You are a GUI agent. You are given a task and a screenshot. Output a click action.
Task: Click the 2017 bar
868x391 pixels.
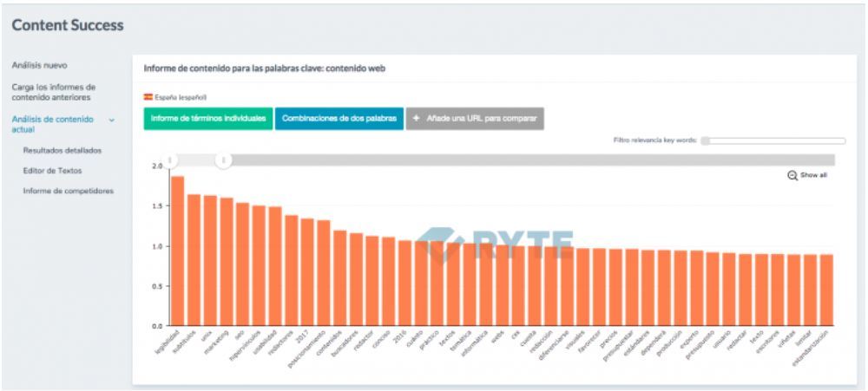click(x=307, y=271)
